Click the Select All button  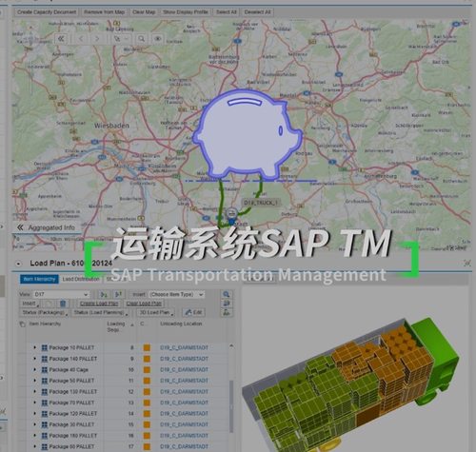(227, 12)
